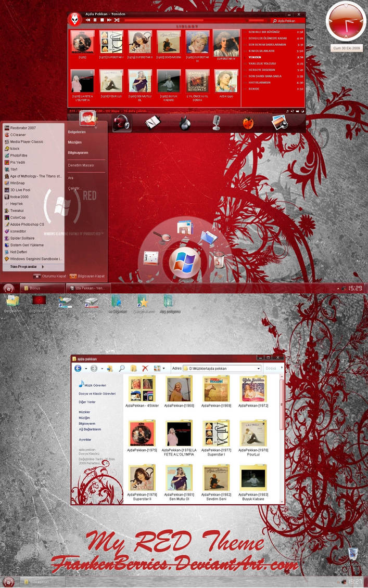Click magnifier icon in circular launcher
The width and height of the screenshot is (368, 588).
(x=162, y=237)
